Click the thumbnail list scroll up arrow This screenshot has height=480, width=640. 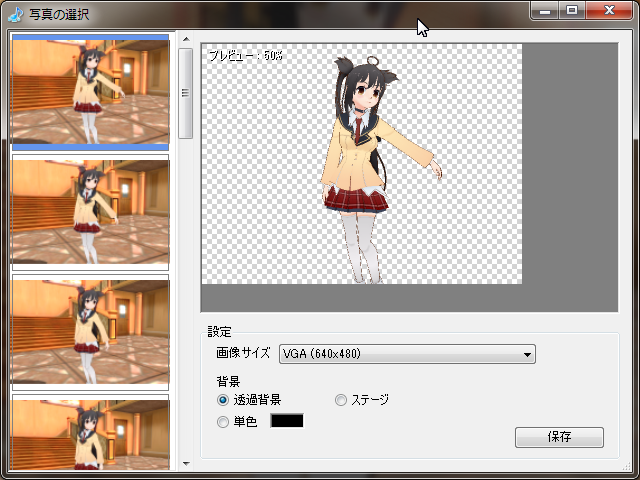[x=186, y=39]
